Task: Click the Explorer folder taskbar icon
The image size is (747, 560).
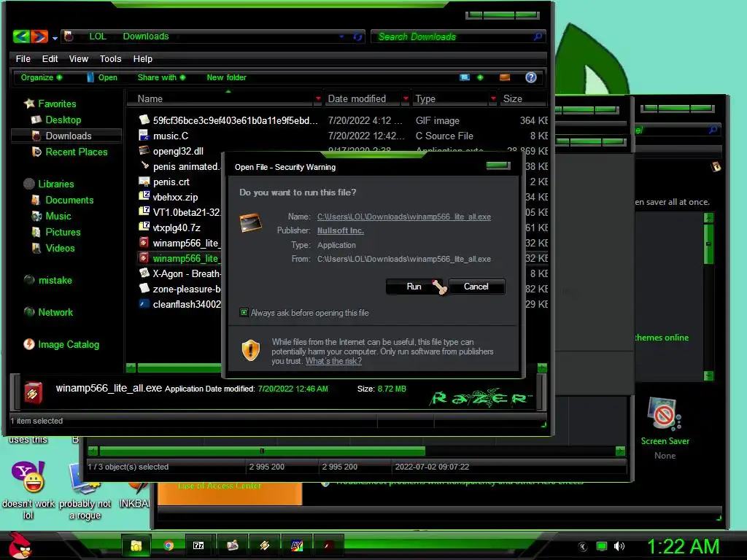Action: pos(136,545)
